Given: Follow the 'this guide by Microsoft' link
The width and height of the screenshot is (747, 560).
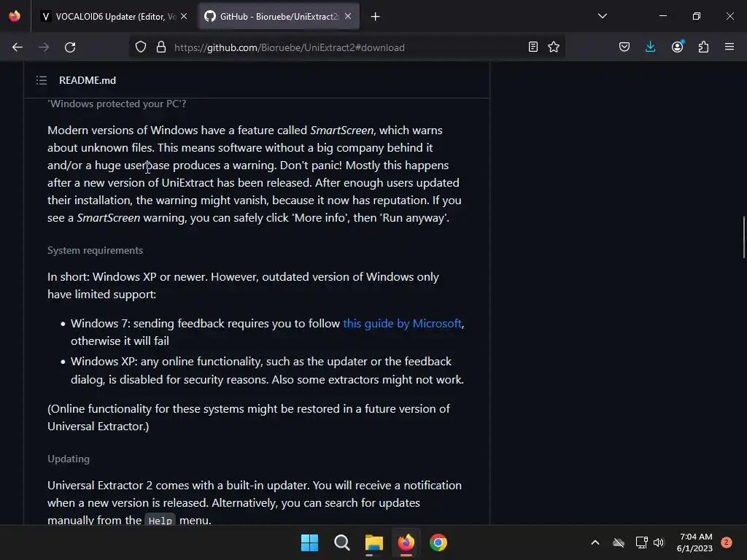Looking at the screenshot, I should (402, 323).
